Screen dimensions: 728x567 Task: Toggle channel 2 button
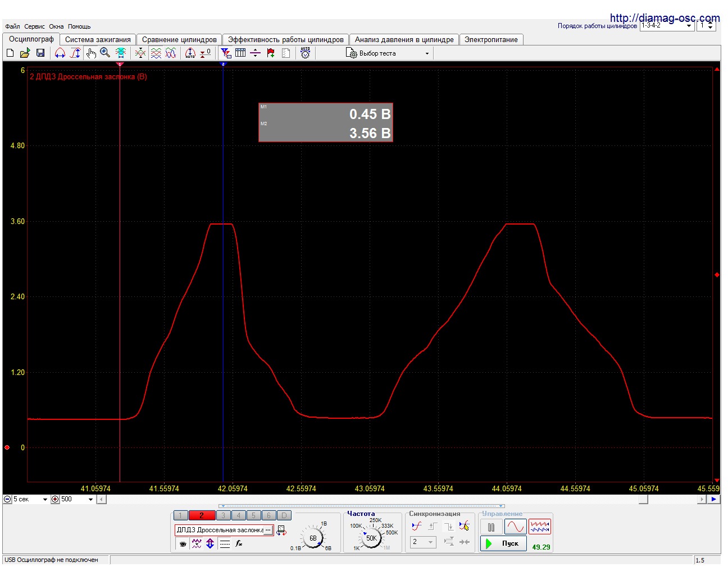tap(202, 515)
